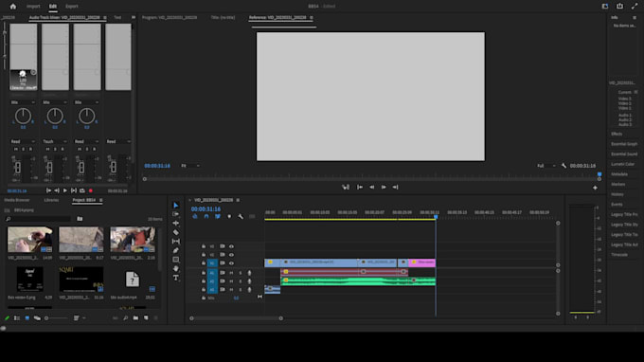Switch to the Export tab
Image resolution: width=644 pixels, height=362 pixels.
tap(71, 7)
